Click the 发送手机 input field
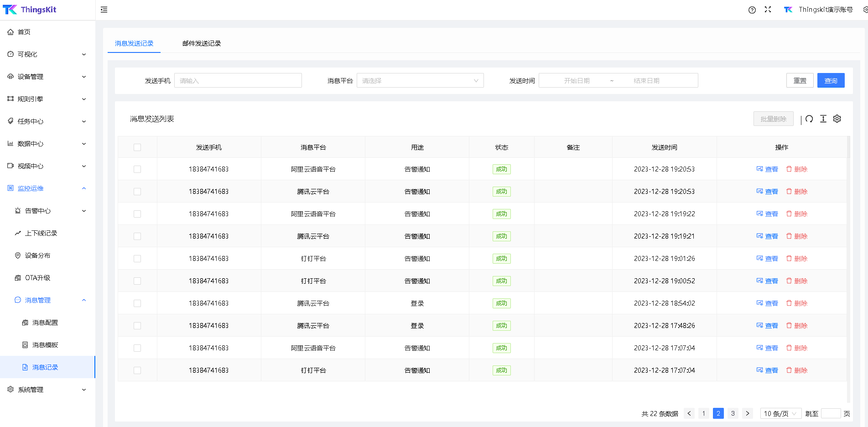Viewport: 868px width, 427px height. click(238, 81)
